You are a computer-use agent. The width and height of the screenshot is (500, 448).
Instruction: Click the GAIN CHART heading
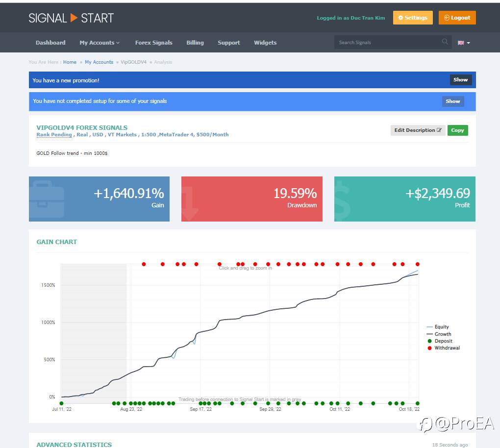click(x=57, y=242)
